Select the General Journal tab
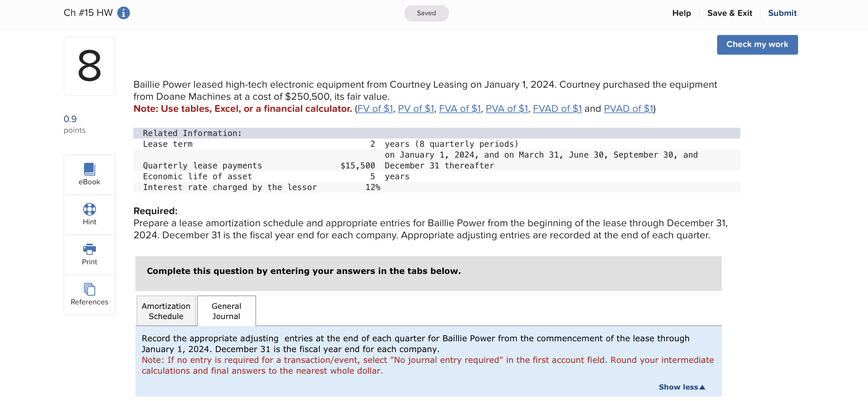This screenshot has height=401, width=868. click(226, 311)
